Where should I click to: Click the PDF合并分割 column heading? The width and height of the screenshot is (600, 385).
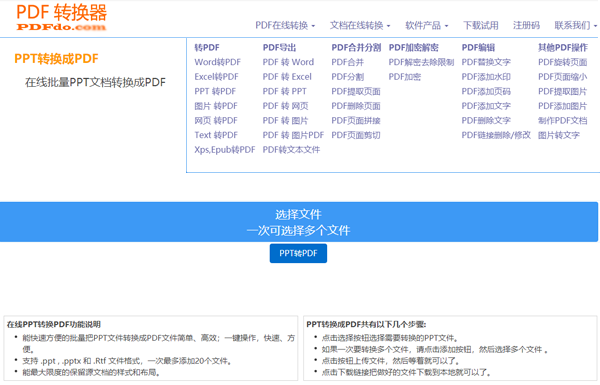pos(356,47)
